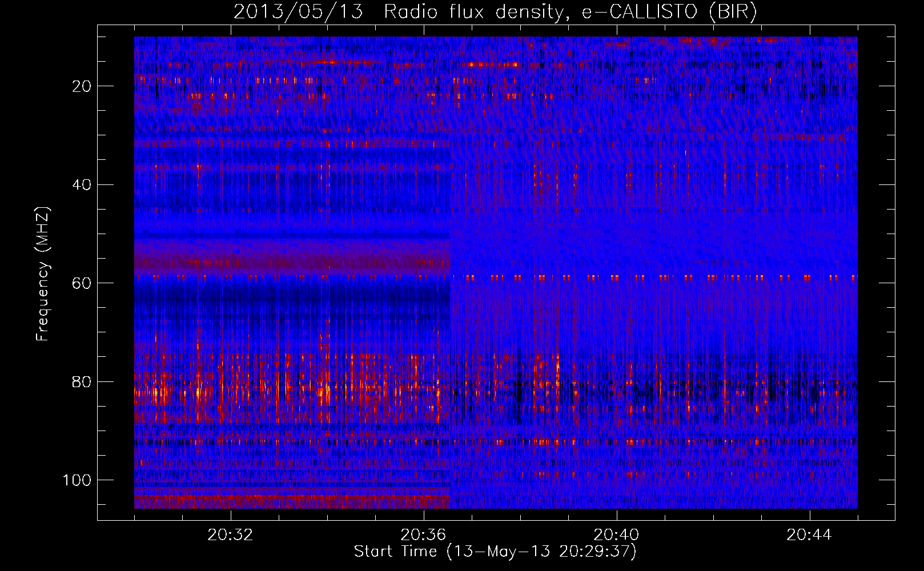924x571 pixels.
Task: Click the 20:44 time tick label
Action: (x=809, y=535)
